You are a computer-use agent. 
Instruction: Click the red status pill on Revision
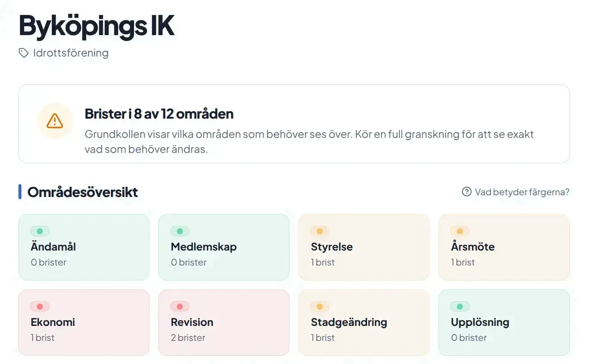click(x=180, y=307)
